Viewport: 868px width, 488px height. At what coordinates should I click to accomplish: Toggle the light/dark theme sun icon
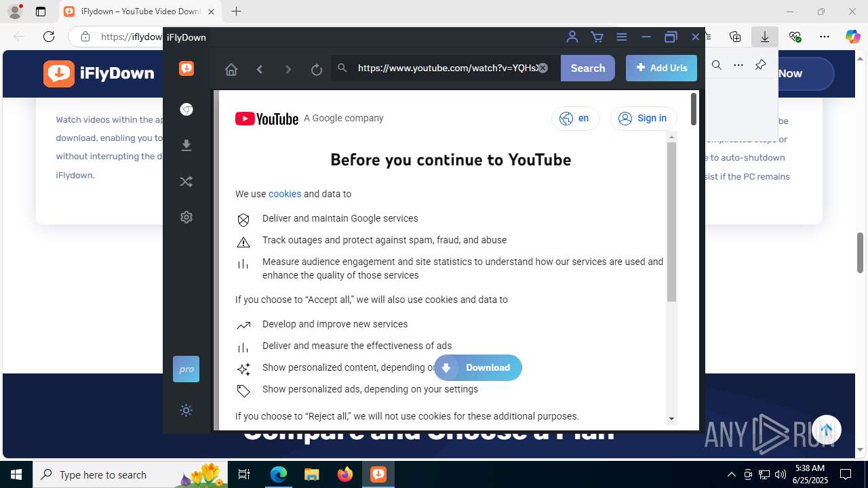(186, 410)
